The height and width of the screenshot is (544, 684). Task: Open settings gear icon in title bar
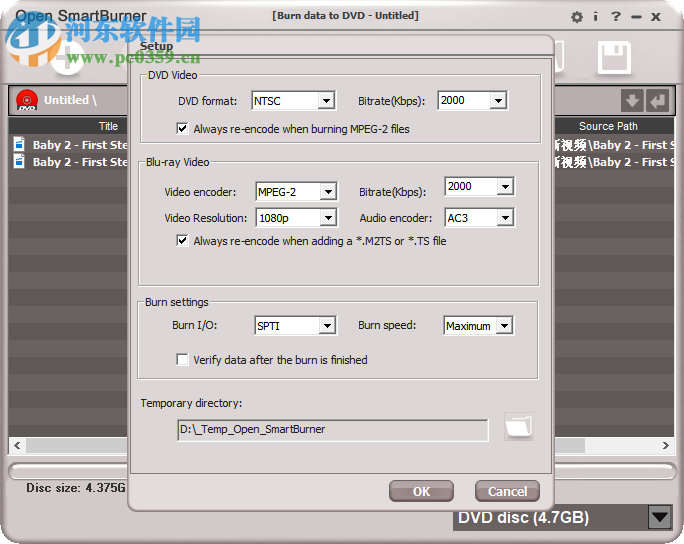click(577, 17)
